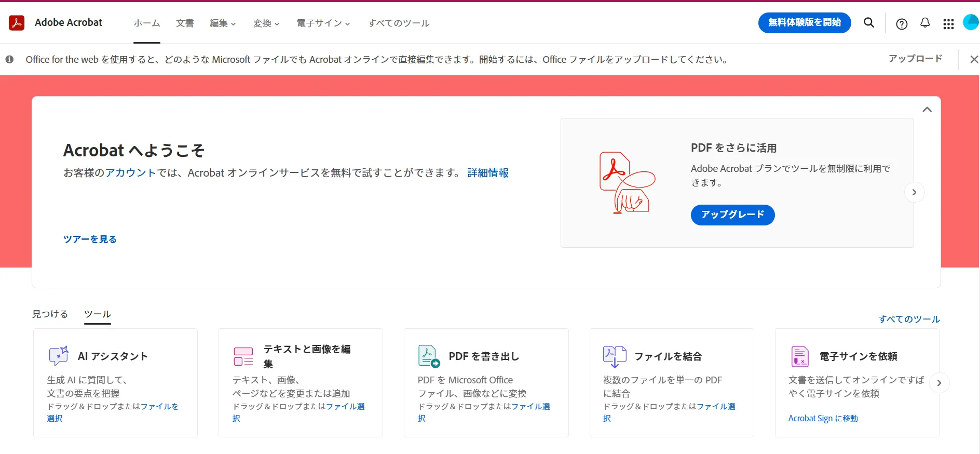This screenshot has height=454, width=980.
Task: Click ファイル選択 in PDF を書き出し card
Action: 484,412
